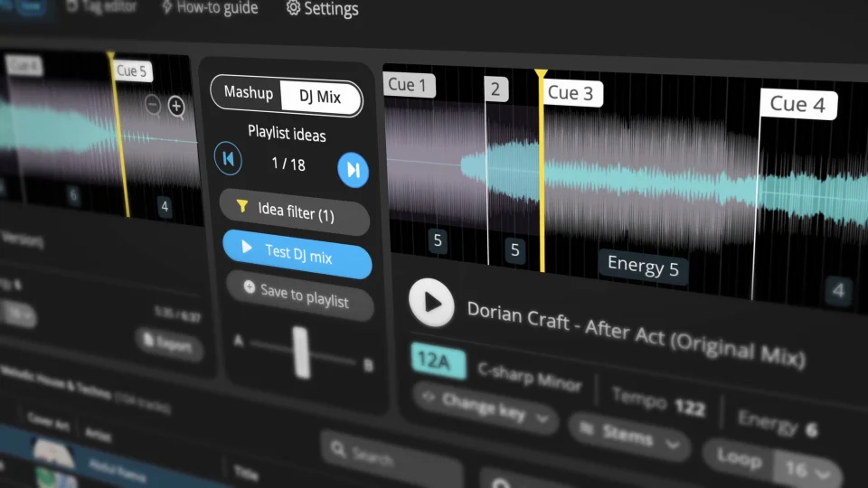
Task: Click the magnifier icon in search field
Action: coord(338,448)
